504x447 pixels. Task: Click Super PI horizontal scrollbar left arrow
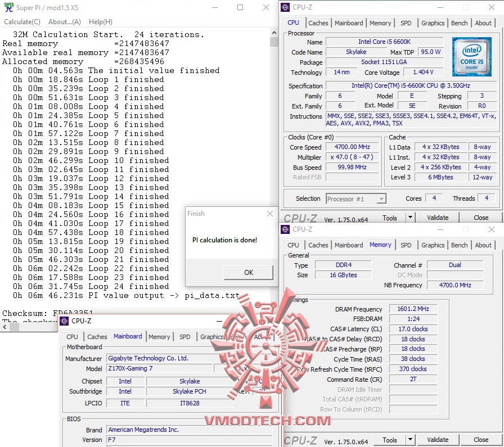click(x=4, y=327)
